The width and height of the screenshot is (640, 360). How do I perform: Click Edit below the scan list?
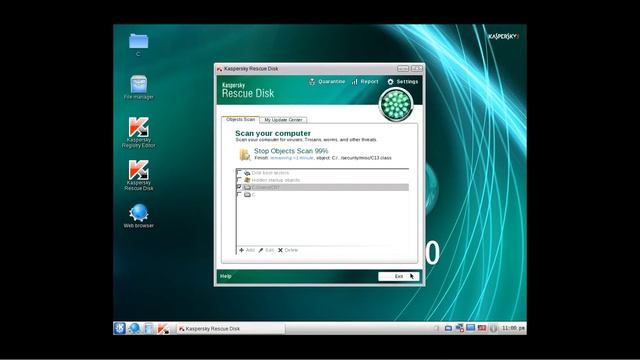(266, 250)
